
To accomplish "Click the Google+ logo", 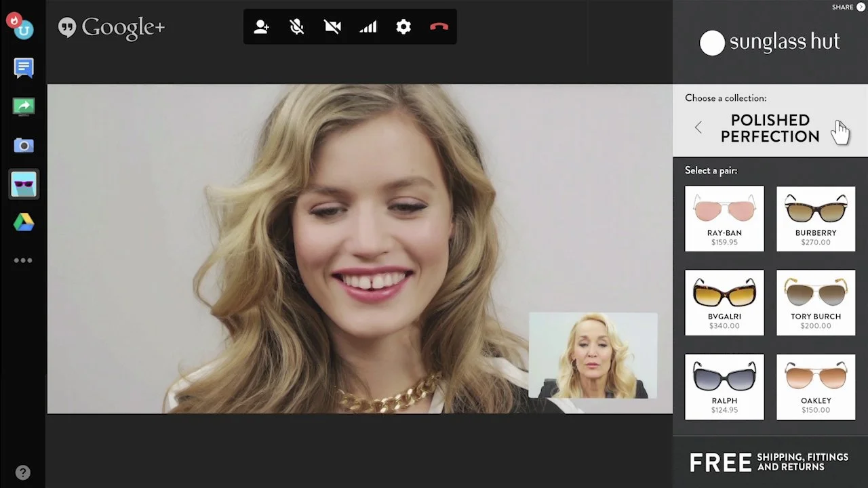I will (111, 28).
